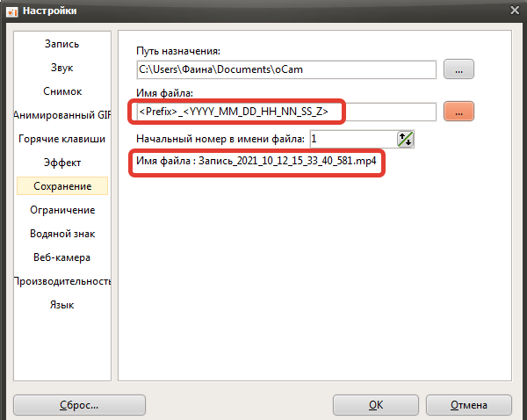Click the Путь назначения path field
Screen dimensions: 527x420
tap(286, 69)
